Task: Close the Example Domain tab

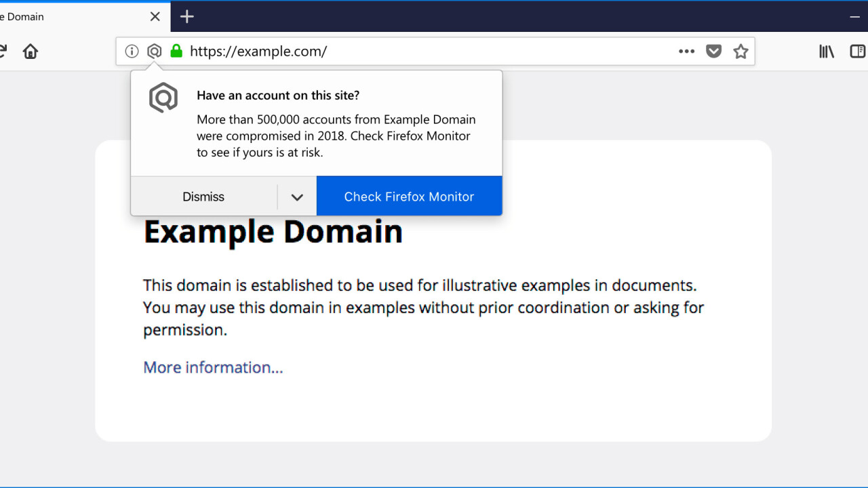Action: 155,17
